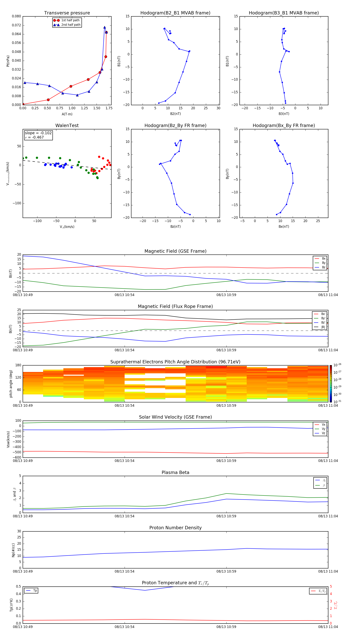The image size is (351, 644).
Task: Click the topmost blue triangle in Transverse pressure
Action: click(x=105, y=27)
